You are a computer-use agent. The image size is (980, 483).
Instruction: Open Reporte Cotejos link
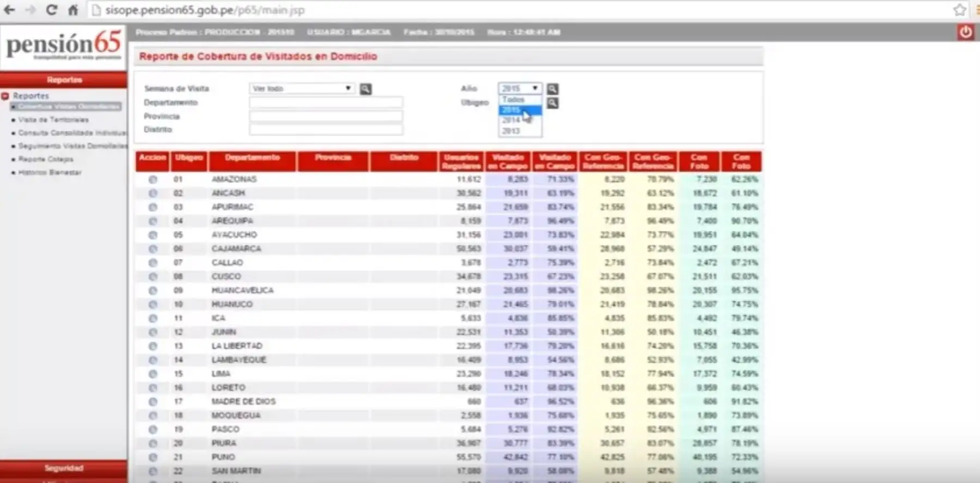(x=46, y=159)
